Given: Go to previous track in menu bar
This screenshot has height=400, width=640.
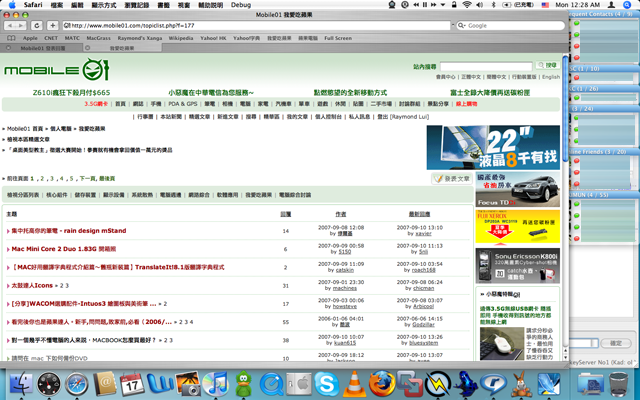Looking at the screenshot, I should click(416, 5).
